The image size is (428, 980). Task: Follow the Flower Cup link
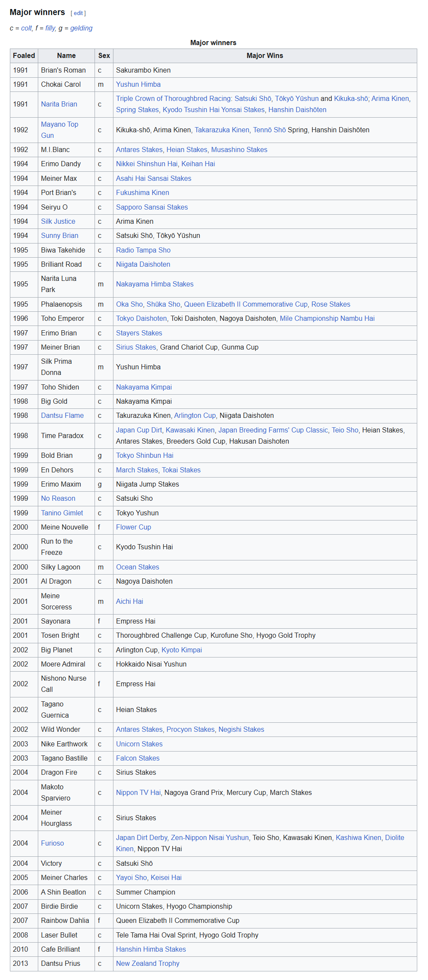[x=134, y=527]
